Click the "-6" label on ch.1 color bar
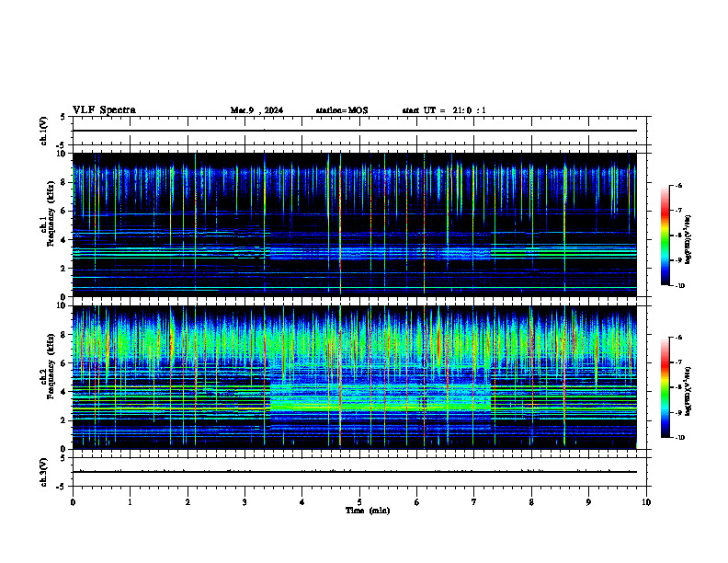728x563 pixels. tap(678, 185)
